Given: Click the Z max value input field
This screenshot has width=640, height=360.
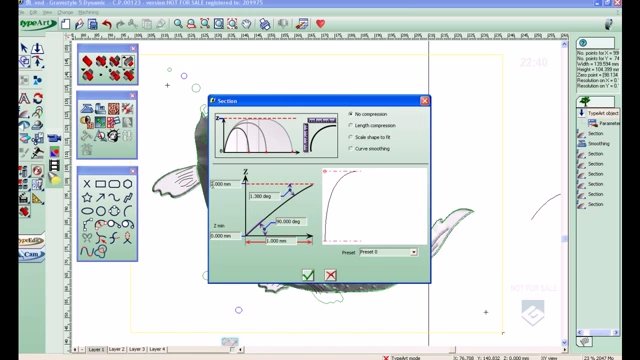Looking at the screenshot, I should pyautogui.click(x=226, y=184).
